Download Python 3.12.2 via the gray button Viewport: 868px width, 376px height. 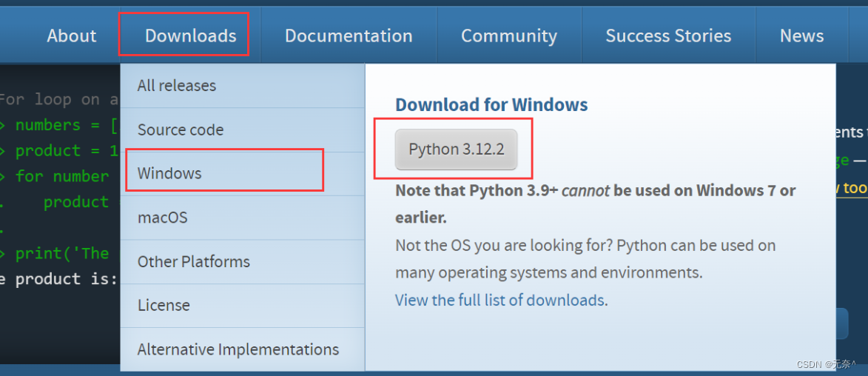point(456,150)
